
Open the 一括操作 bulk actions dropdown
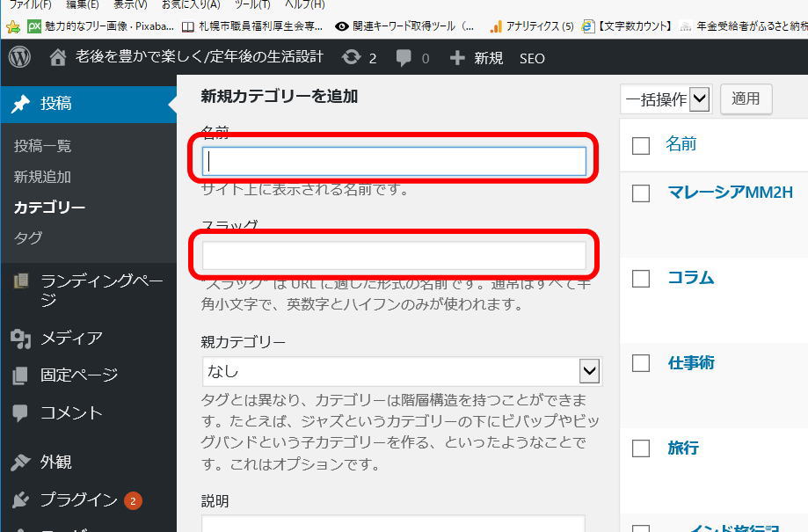point(666,99)
